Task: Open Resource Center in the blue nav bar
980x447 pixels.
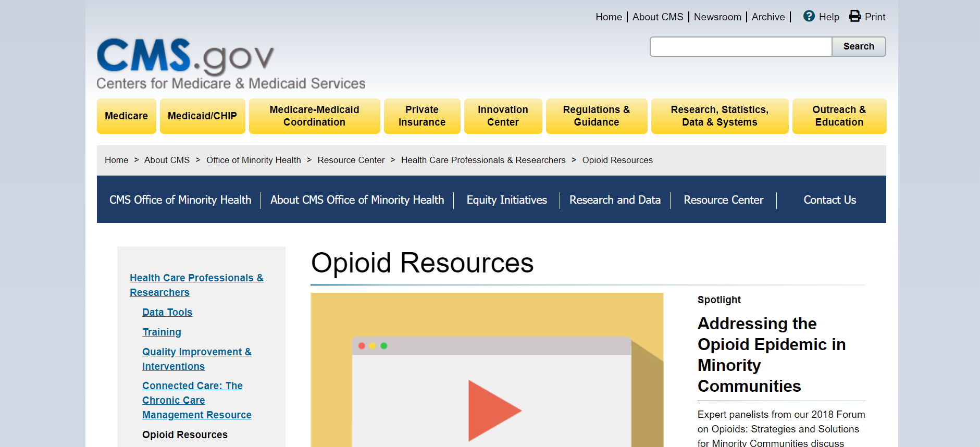Action: [724, 200]
